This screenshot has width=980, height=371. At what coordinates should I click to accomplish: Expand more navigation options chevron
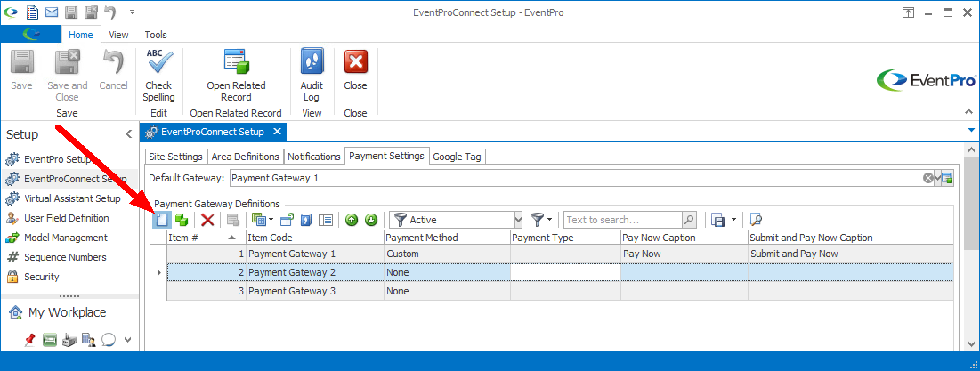tap(128, 340)
